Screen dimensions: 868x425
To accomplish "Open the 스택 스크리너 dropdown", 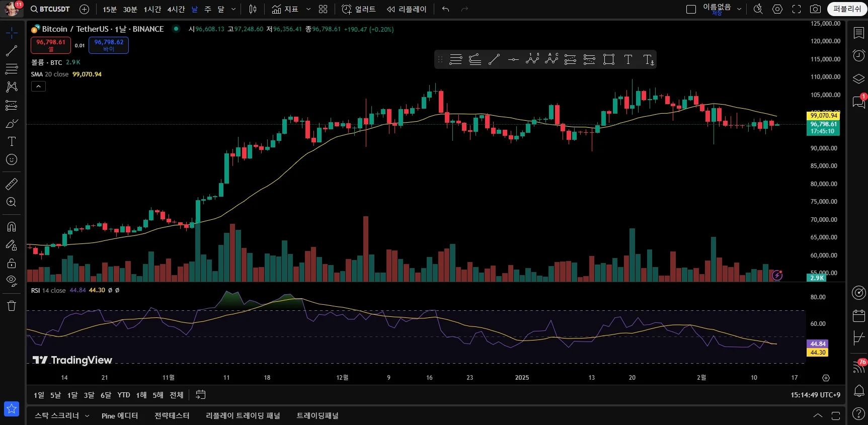I will tap(61, 415).
